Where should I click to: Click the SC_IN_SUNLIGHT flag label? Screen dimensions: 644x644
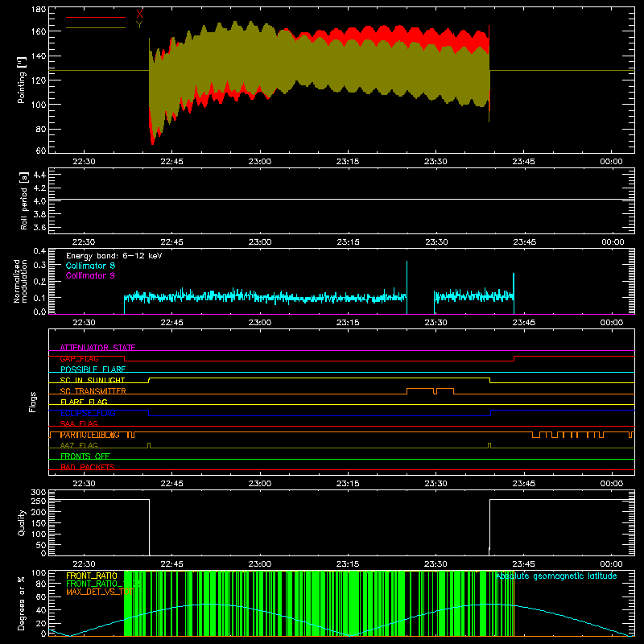pos(93,380)
